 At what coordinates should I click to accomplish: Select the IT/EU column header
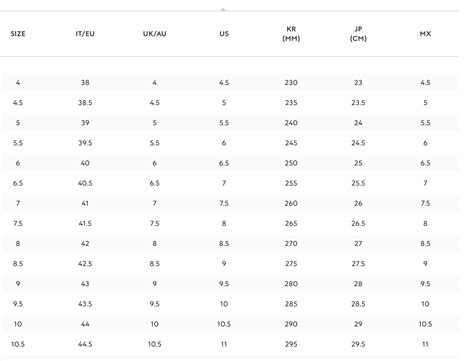click(x=85, y=34)
